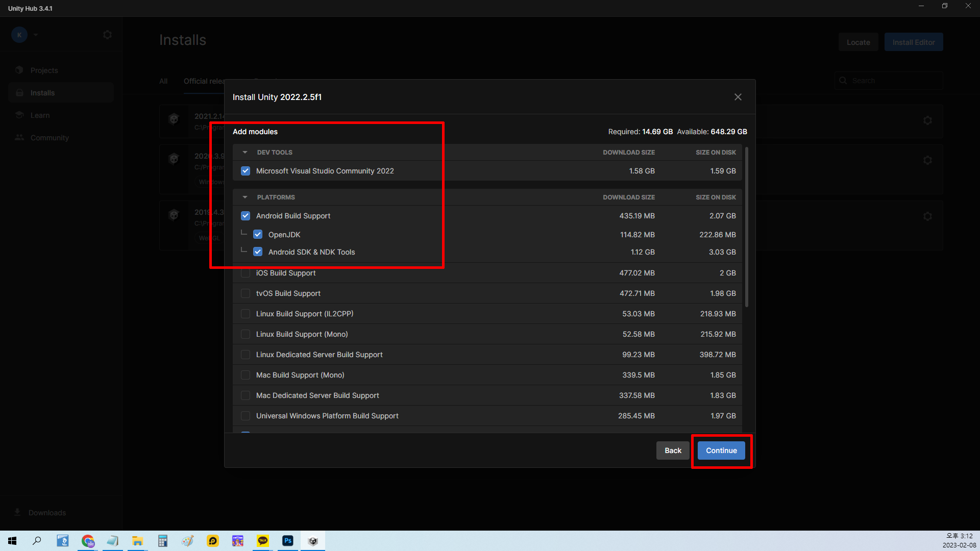The image size is (980, 551).
Task: Open File Explorer from the taskbar
Action: point(137,541)
